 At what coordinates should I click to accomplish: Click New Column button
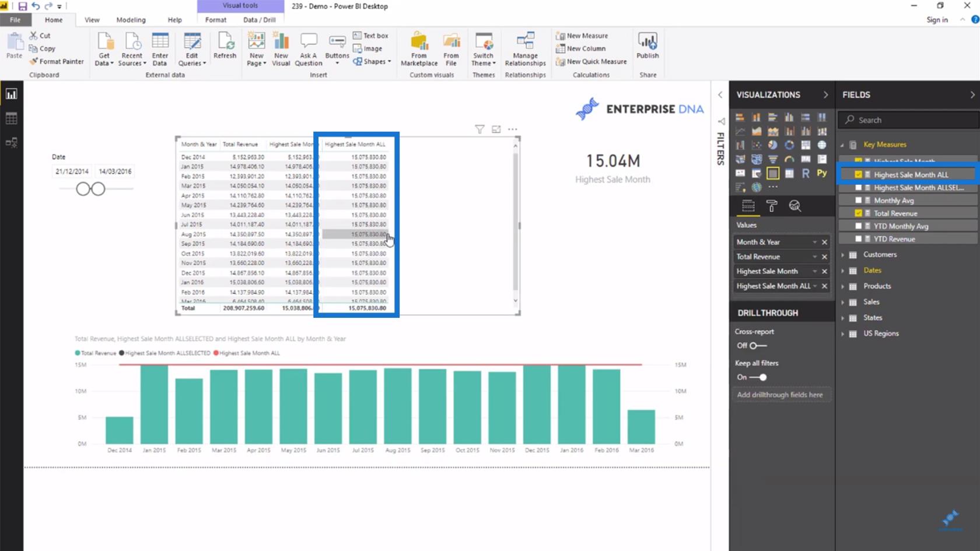click(x=580, y=48)
